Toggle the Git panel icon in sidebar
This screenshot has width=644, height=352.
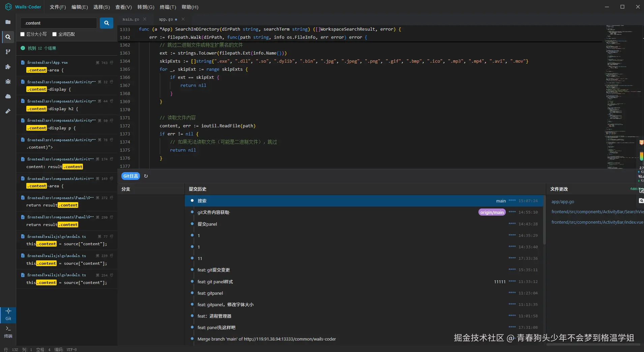click(8, 315)
